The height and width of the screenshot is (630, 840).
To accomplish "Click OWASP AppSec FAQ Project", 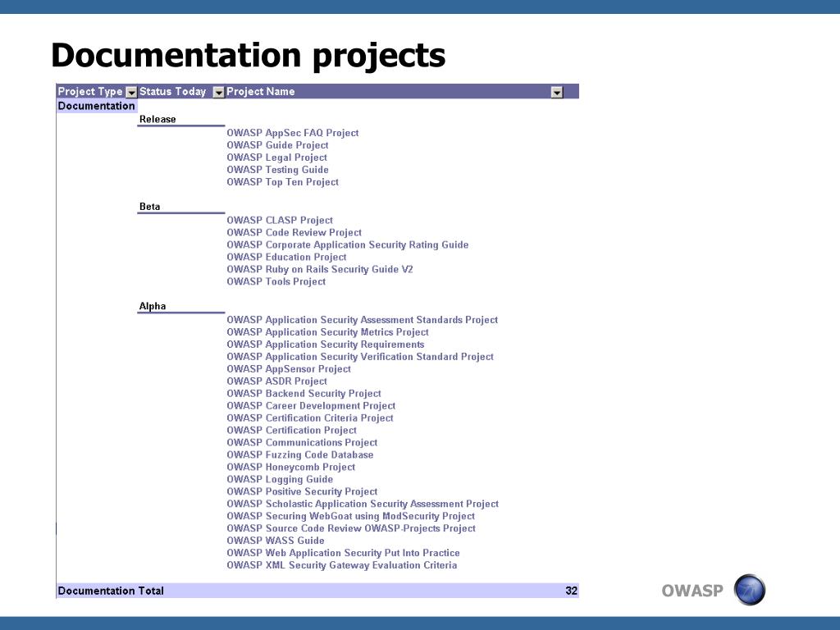I will coord(293,133).
